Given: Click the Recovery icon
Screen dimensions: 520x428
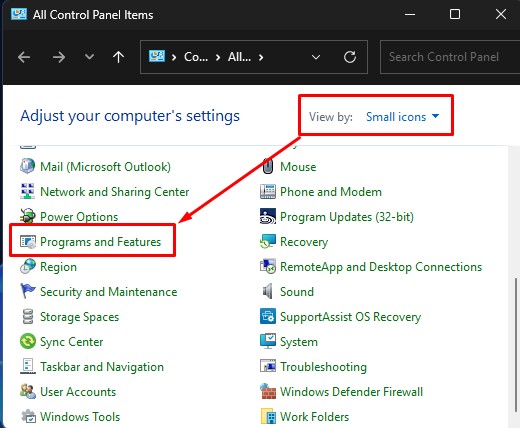Looking at the screenshot, I should pos(268,242).
